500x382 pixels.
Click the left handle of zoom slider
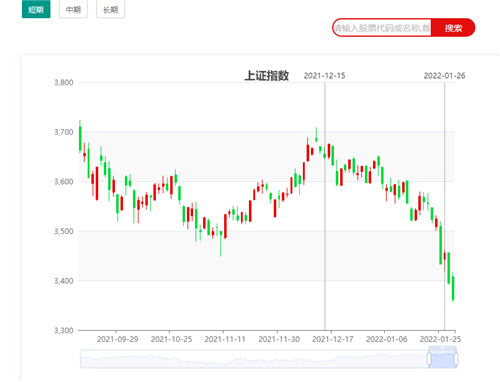(x=429, y=359)
